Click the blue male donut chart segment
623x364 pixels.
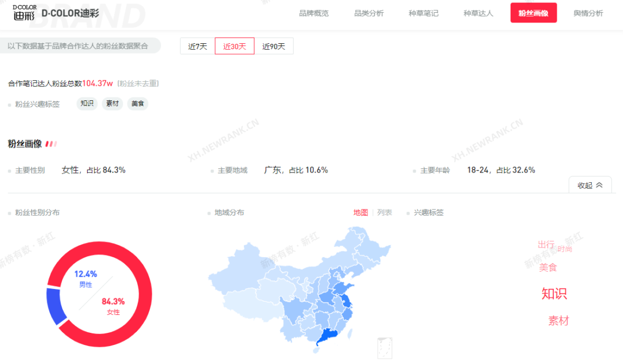(55, 306)
